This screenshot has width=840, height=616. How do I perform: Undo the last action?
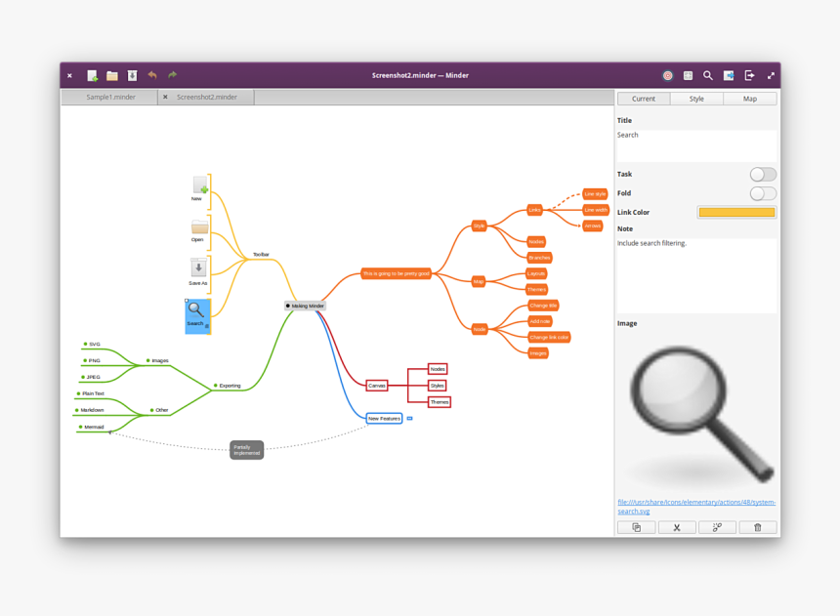(152, 75)
